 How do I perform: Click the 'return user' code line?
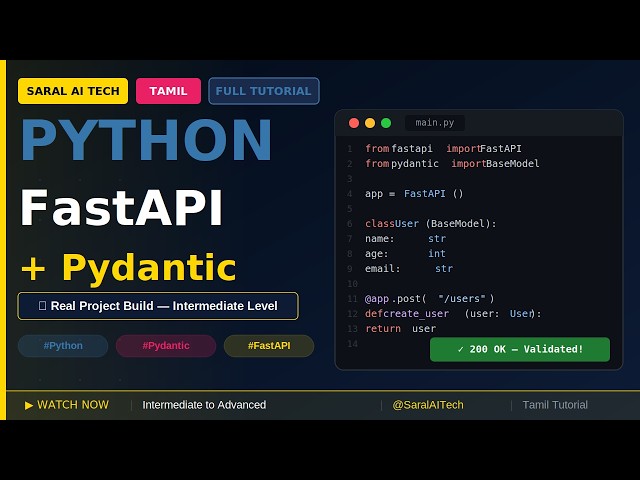point(400,329)
